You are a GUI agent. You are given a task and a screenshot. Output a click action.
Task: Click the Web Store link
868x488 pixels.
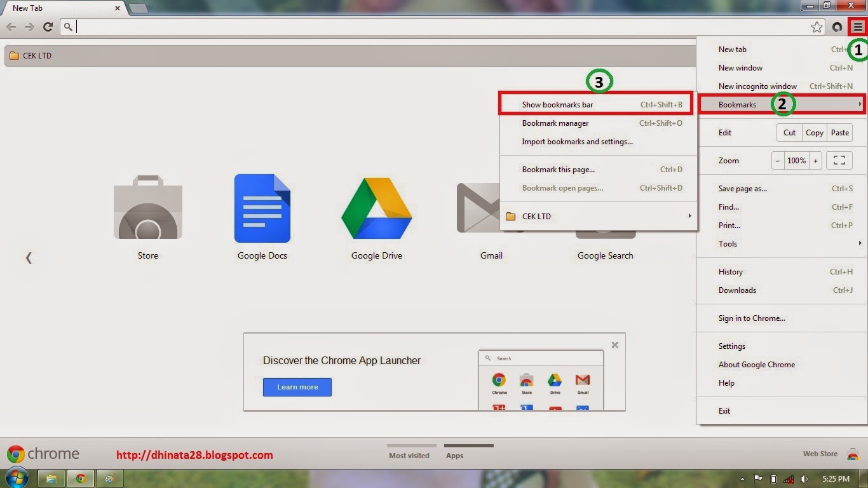(x=820, y=454)
